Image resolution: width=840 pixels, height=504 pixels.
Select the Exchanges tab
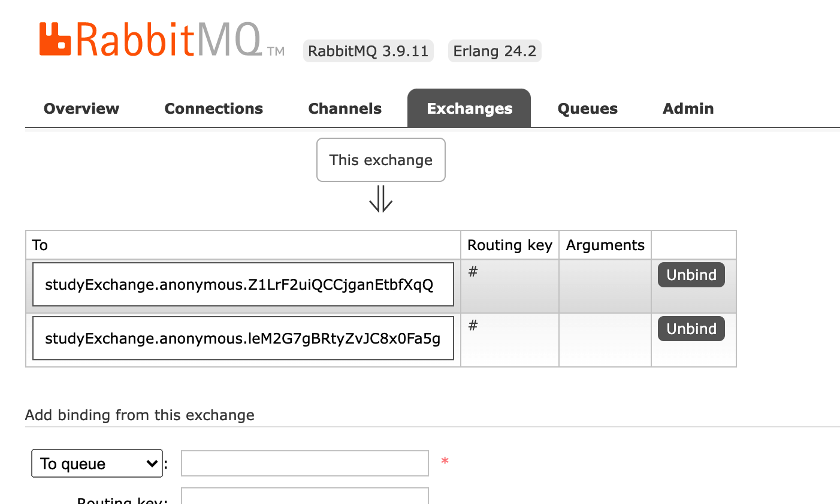pos(469,108)
